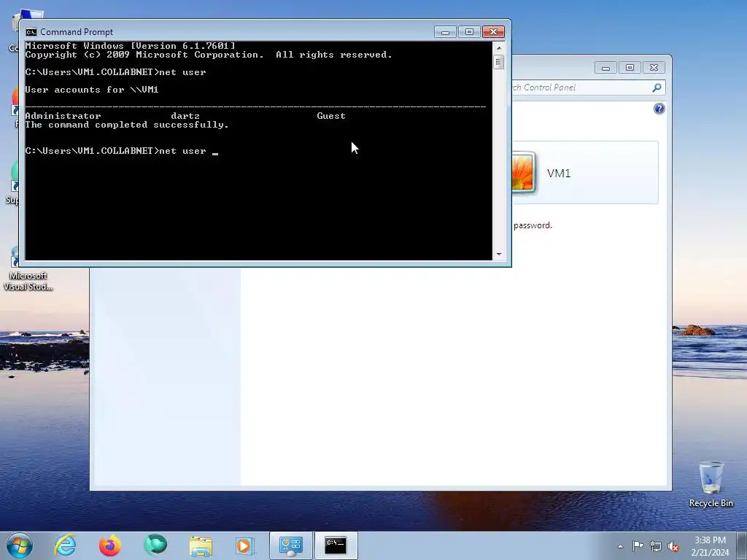Viewport: 747px width, 560px height.
Task: Click the Command Prompt title bar text
Action: (77, 32)
